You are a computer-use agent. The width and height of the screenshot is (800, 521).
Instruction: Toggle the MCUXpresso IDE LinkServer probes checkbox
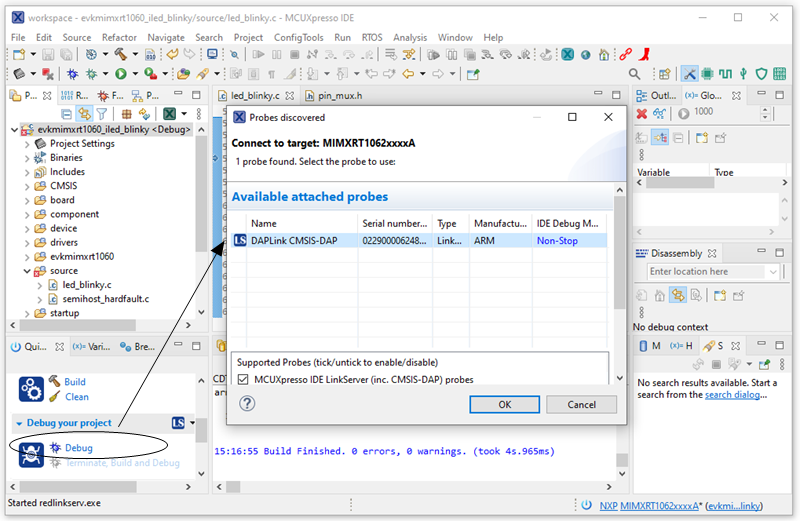(243, 379)
